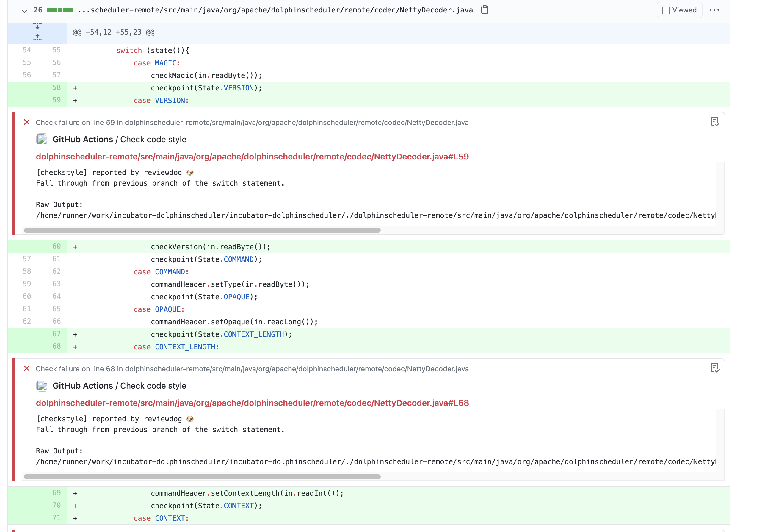Click horizontal scrollbar in line 68 annotation
The height and width of the screenshot is (532, 765).
pos(202,477)
